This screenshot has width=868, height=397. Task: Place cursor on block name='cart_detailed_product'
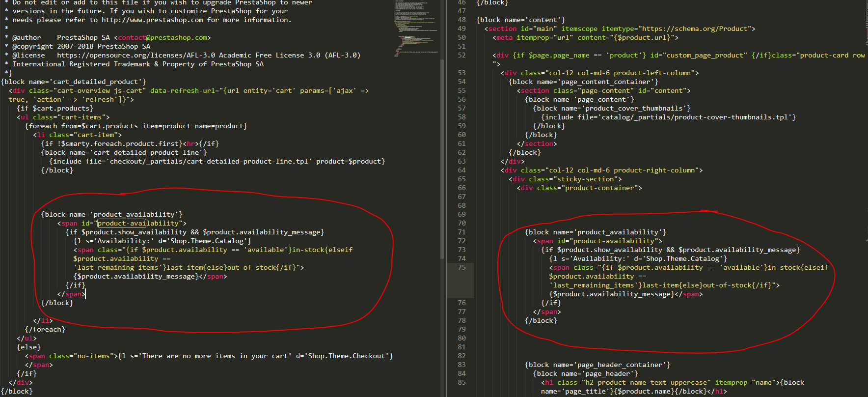74,82
